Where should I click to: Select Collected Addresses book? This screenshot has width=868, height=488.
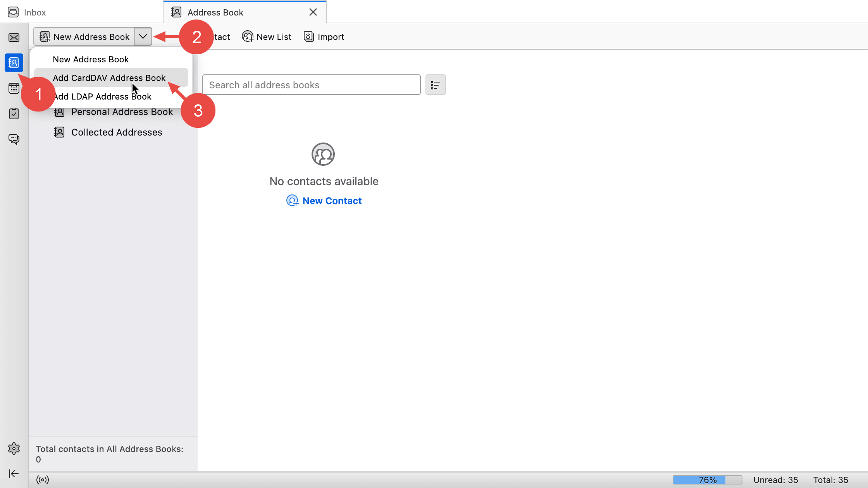pos(116,132)
